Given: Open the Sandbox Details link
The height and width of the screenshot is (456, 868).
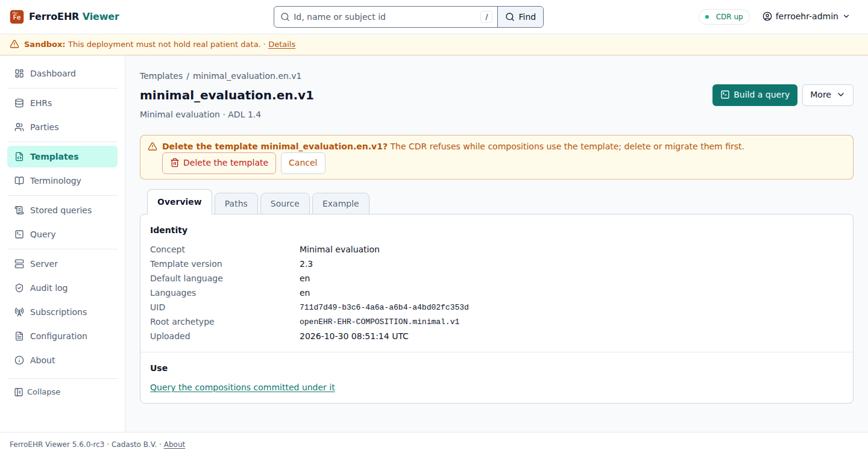Looking at the screenshot, I should pyautogui.click(x=281, y=45).
